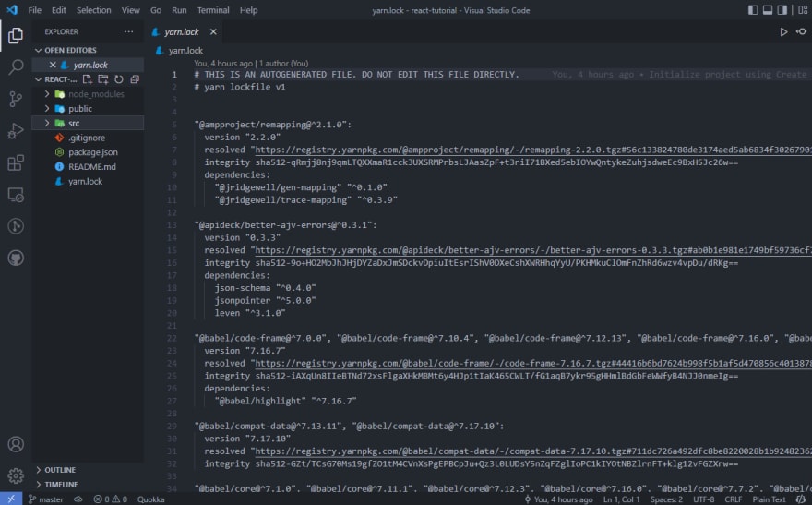
Task: Click the New Folder icon in explorer header
Action: 103,79
